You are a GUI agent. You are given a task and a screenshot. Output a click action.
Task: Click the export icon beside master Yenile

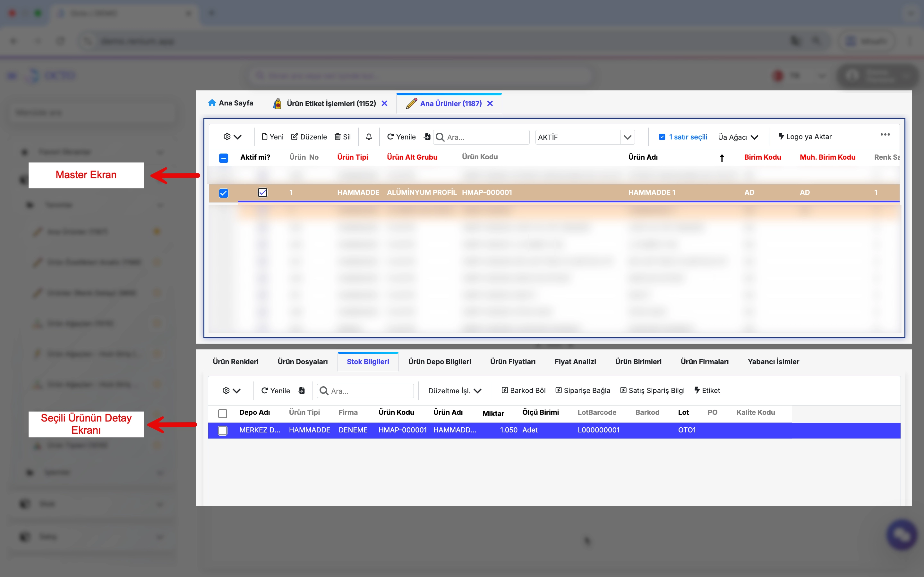(x=427, y=137)
